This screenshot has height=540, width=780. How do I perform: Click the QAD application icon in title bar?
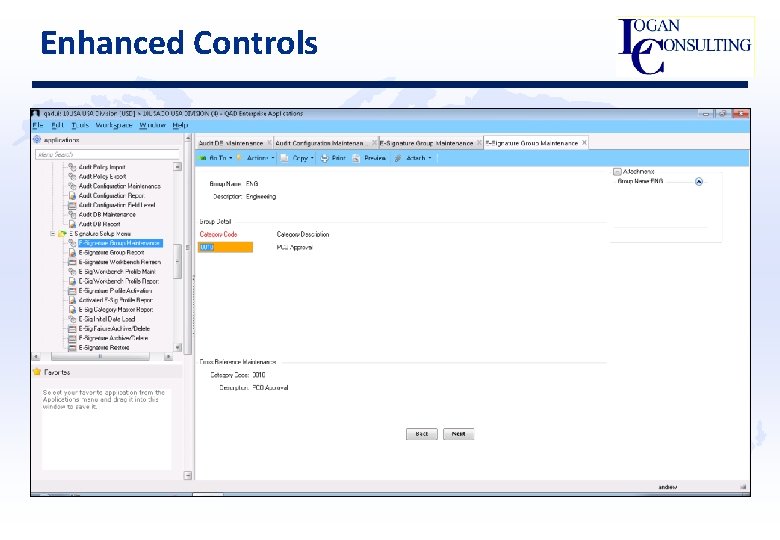(x=36, y=114)
